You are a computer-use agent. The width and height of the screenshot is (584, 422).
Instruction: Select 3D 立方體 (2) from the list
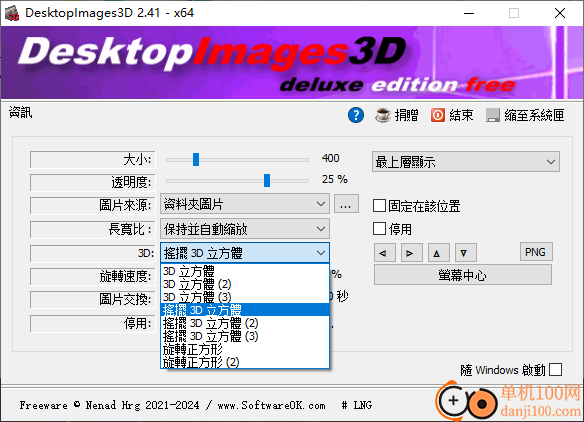[245, 284]
